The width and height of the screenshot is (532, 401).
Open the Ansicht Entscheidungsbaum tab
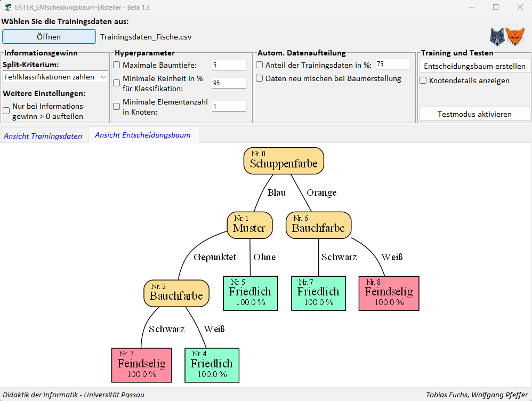143,135
